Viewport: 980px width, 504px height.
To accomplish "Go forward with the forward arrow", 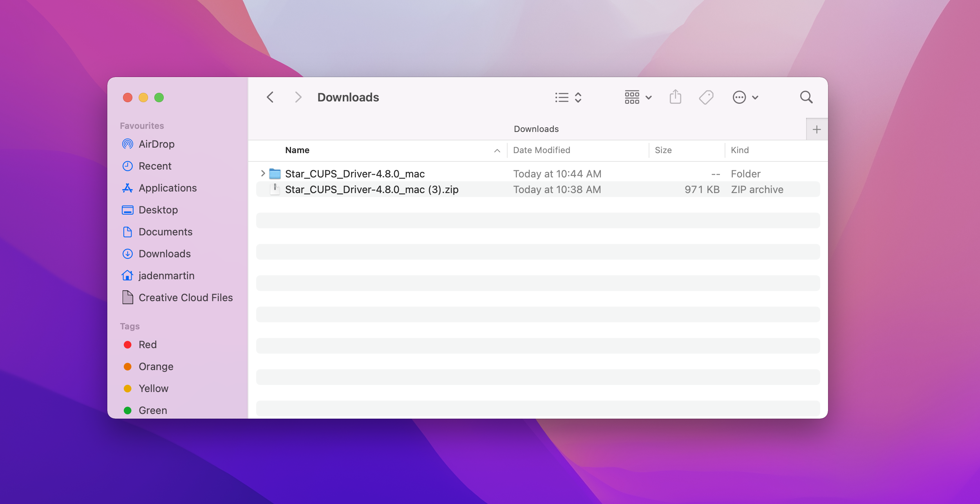I will (x=298, y=97).
